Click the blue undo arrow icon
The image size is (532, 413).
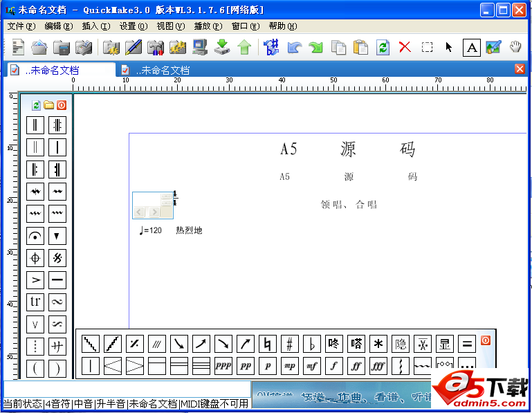[294, 47]
